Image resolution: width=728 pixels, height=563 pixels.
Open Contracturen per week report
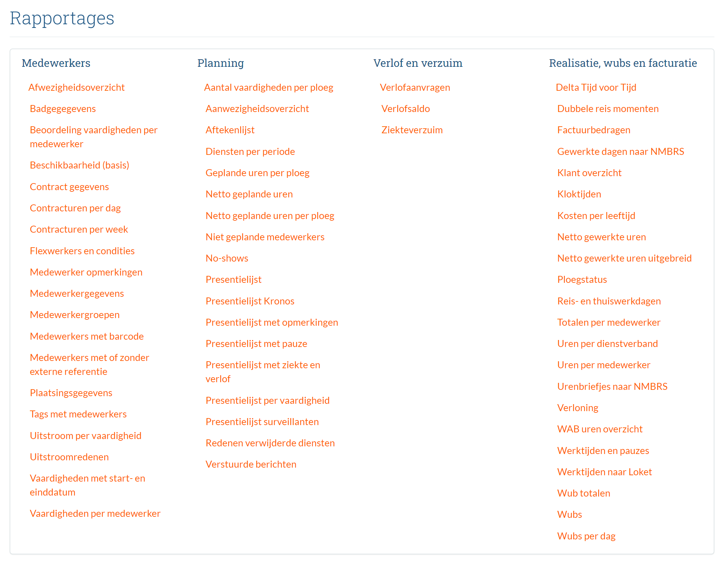tap(79, 229)
